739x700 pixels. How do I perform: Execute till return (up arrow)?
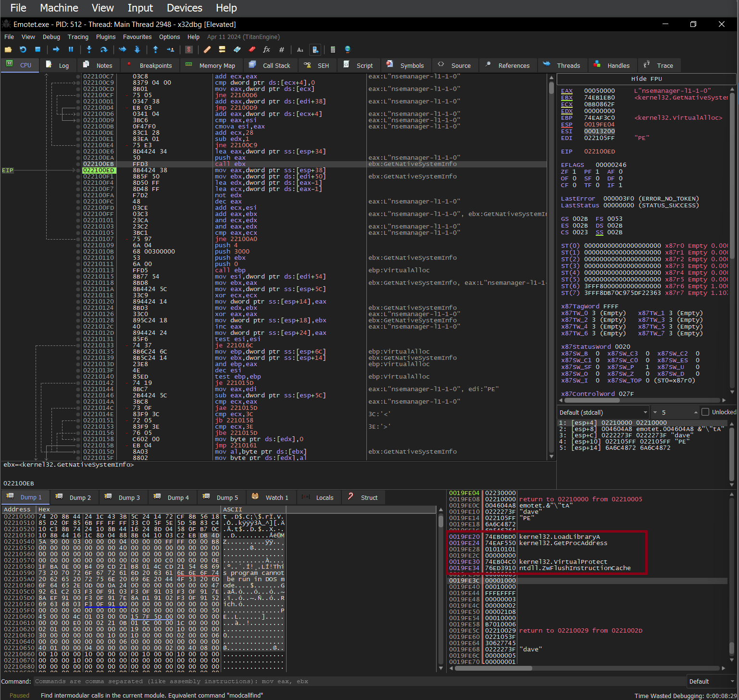click(155, 50)
